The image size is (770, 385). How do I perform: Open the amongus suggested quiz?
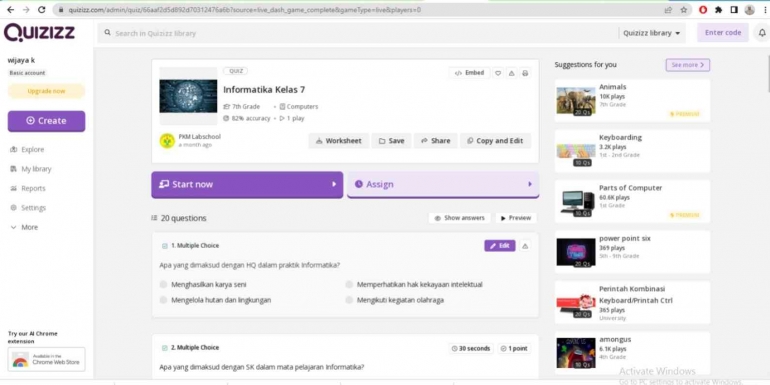(x=632, y=353)
